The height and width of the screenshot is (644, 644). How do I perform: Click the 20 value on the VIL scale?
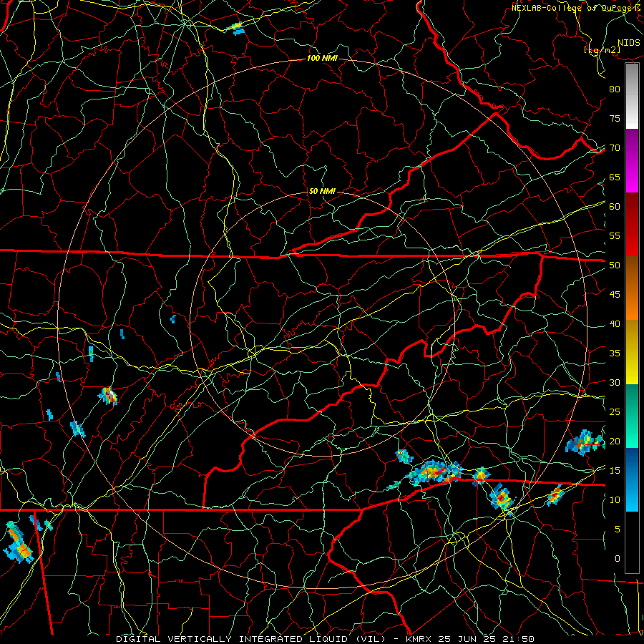(615, 441)
